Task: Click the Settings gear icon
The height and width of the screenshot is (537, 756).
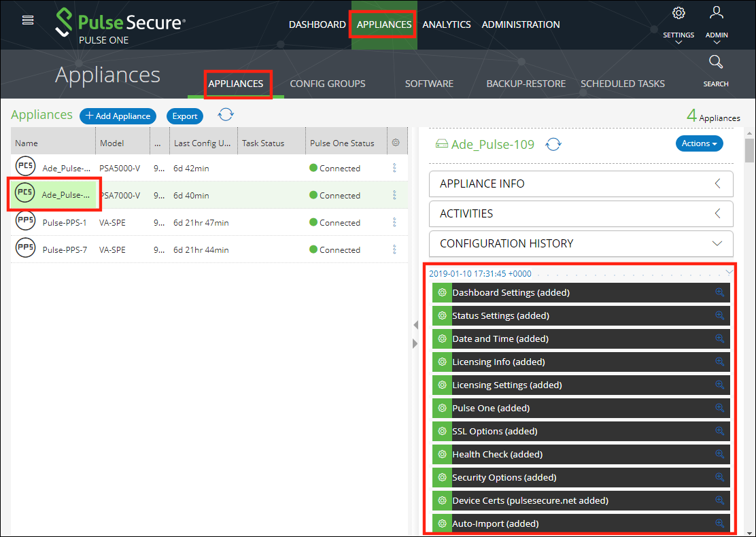Action: coord(678,13)
